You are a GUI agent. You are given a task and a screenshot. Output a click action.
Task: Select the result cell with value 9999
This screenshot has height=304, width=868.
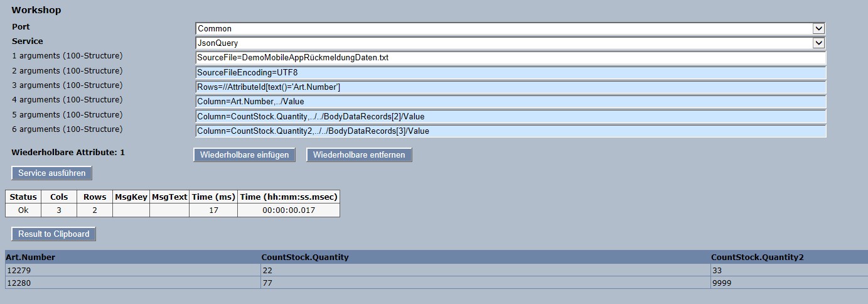[x=789, y=283]
